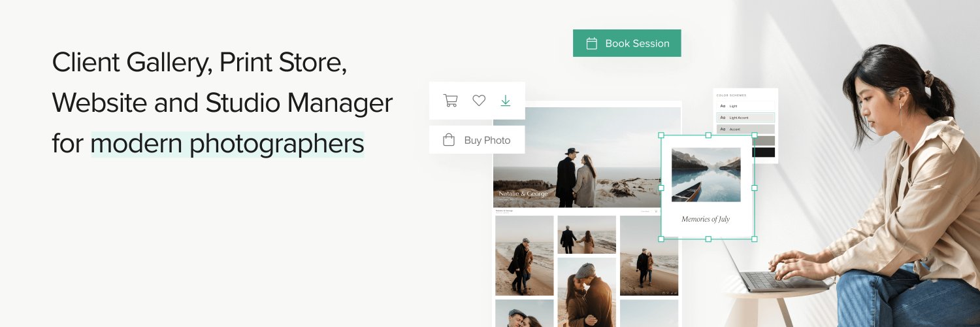Image resolution: width=980 pixels, height=327 pixels.
Task: Click the top-center resize handle of the card
Action: (708, 135)
